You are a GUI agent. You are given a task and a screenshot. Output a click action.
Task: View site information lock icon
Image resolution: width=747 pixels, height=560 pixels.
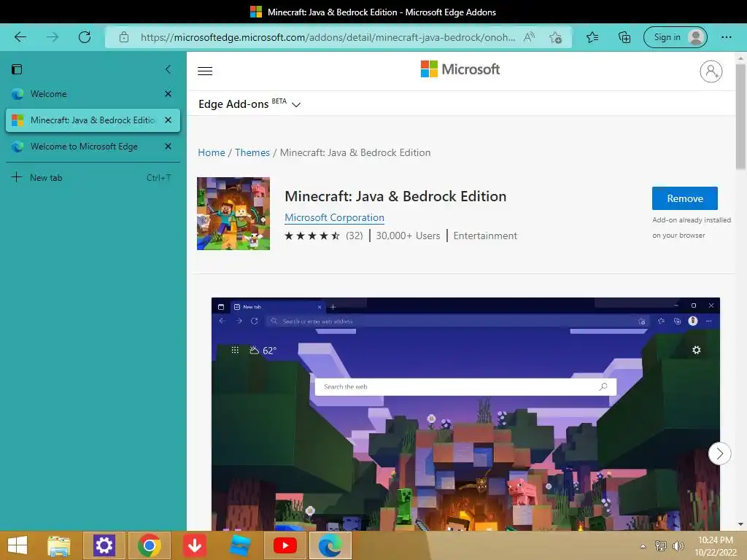click(124, 37)
